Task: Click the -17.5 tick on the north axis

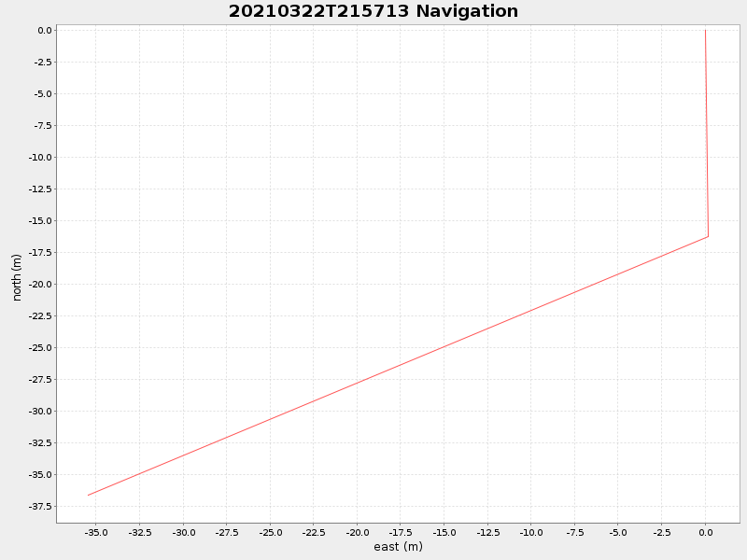Action: tap(40, 252)
